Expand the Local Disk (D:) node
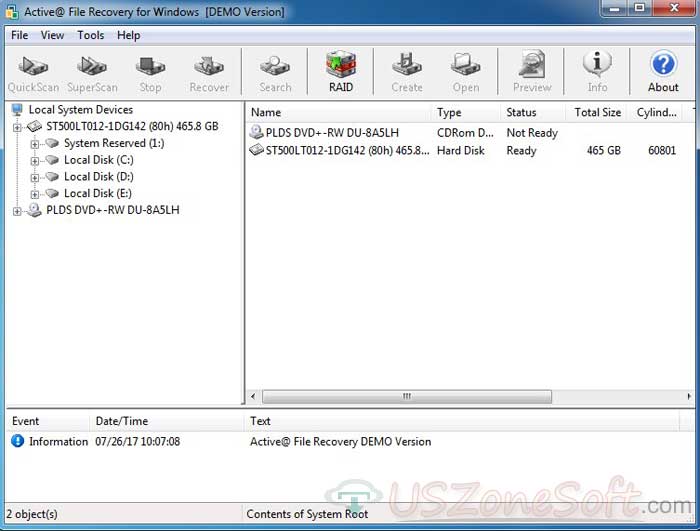The image size is (700, 531). coord(34,178)
